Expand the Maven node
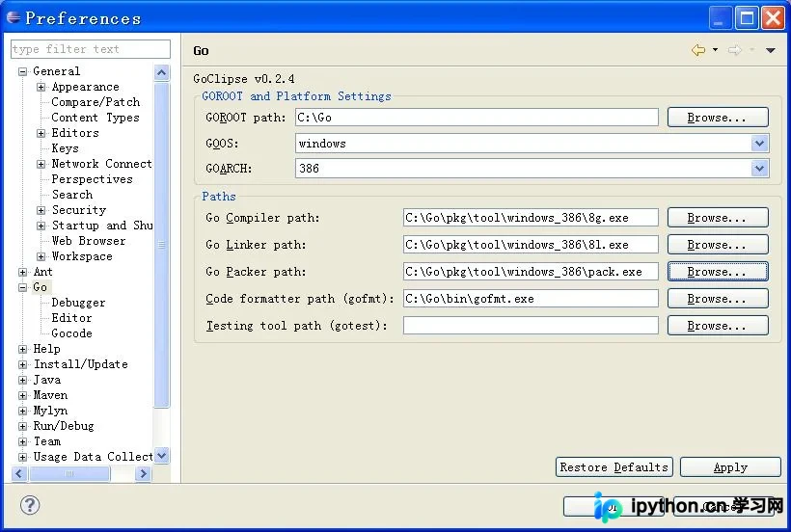 tap(23, 395)
